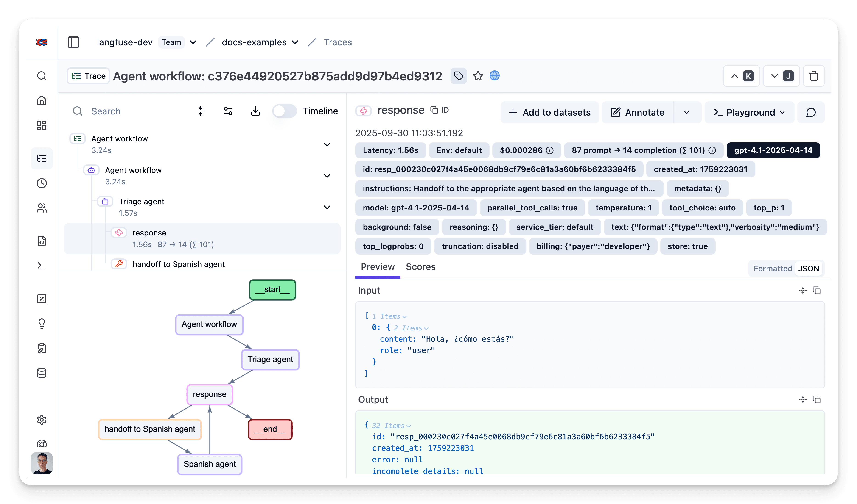This screenshot has width=857, height=504.
Task: Click the token usage info icon
Action: pos(712,150)
